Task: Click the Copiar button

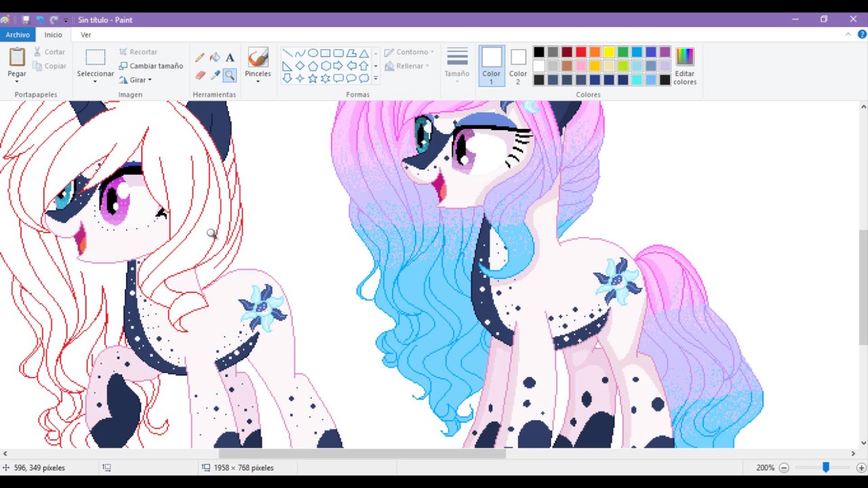Action: click(x=50, y=66)
